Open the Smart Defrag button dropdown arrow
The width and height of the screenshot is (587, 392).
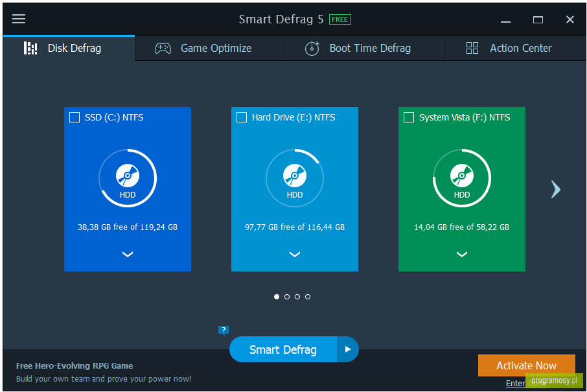coord(348,349)
